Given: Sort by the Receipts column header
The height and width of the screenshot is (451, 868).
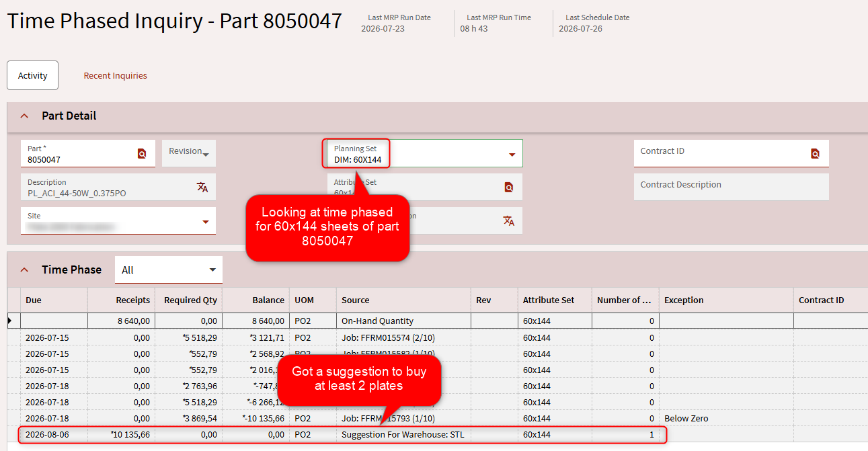Looking at the screenshot, I should pyautogui.click(x=121, y=300).
